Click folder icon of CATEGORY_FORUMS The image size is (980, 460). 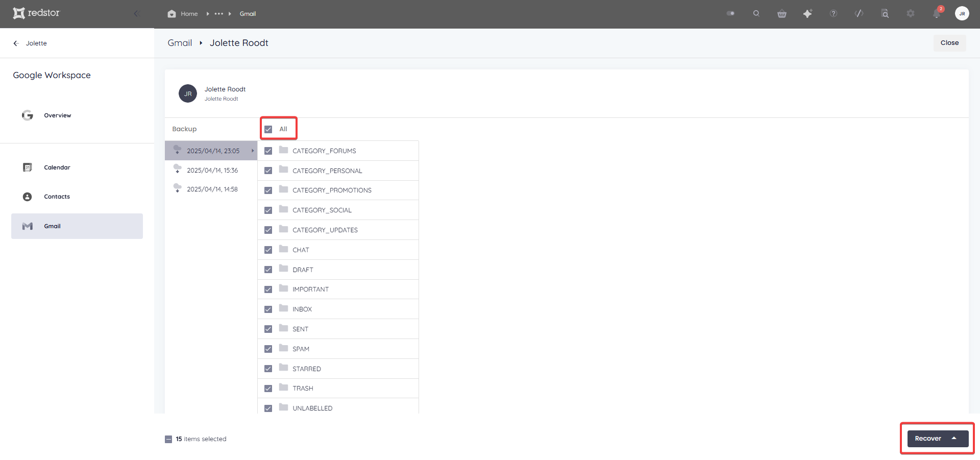(284, 150)
